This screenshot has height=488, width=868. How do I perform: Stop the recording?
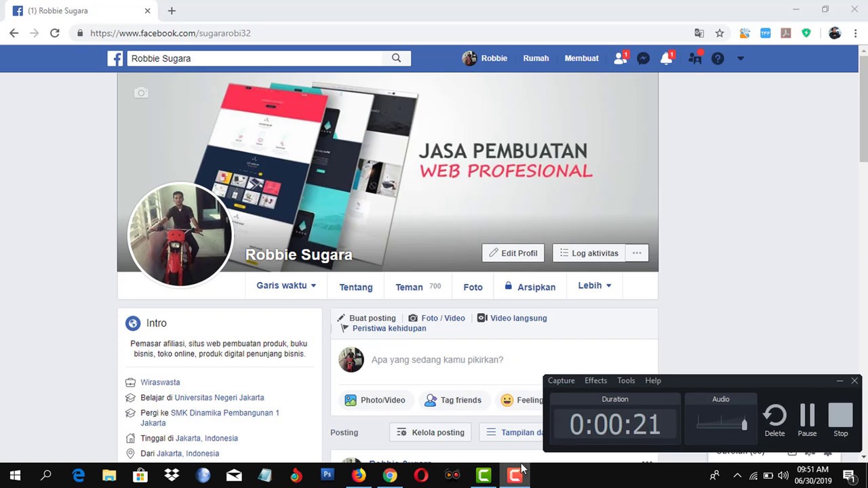pos(840,420)
